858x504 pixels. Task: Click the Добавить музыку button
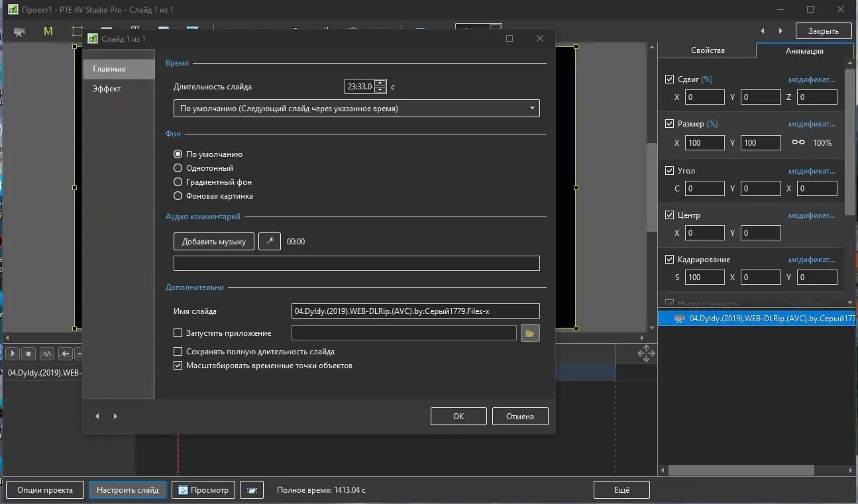click(214, 241)
